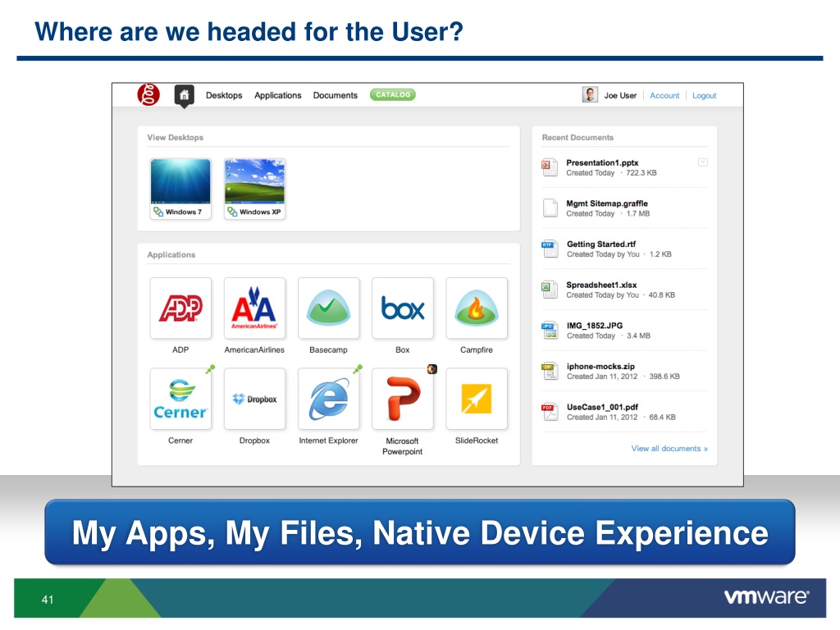
Task: Launch the AmericanAirlines app
Action: pyautogui.click(x=254, y=308)
